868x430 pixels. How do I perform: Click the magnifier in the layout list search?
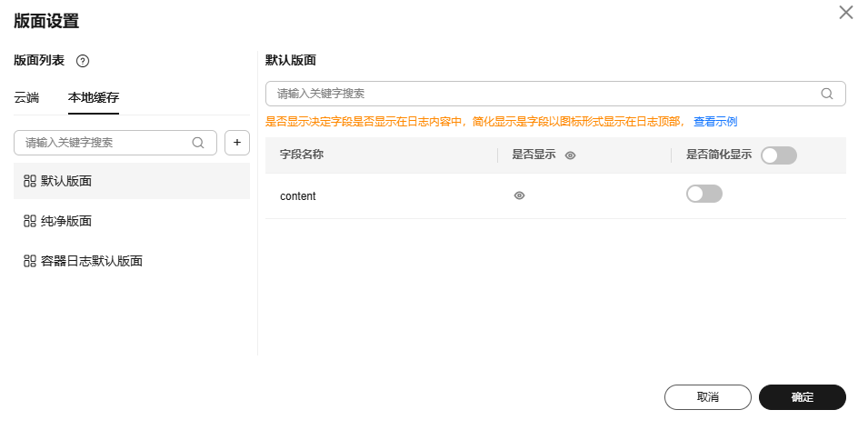[x=197, y=143]
